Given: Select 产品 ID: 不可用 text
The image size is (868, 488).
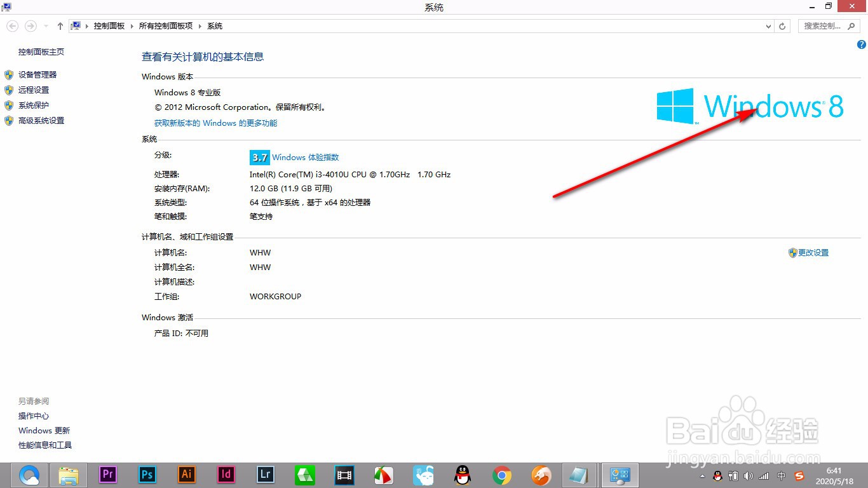Looking at the screenshot, I should tap(181, 334).
